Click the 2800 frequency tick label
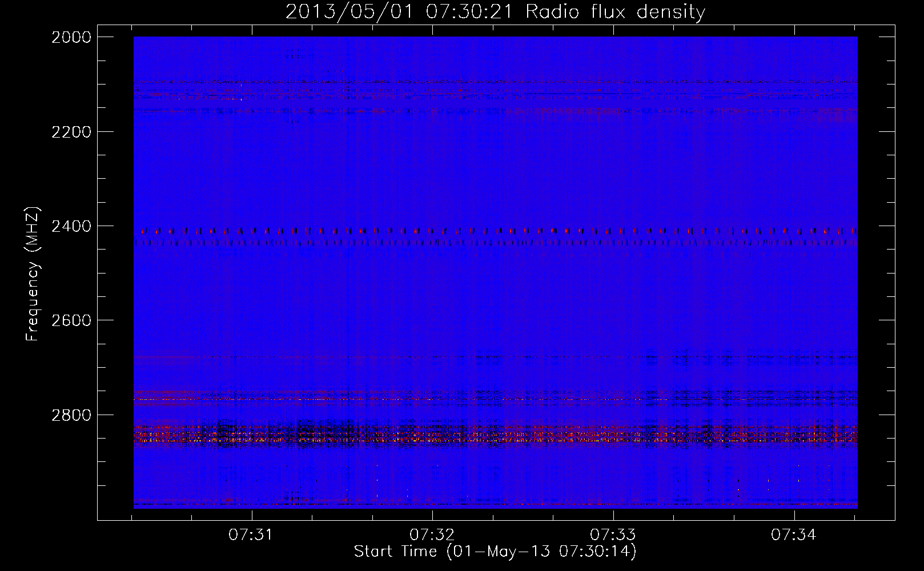Viewport: 924px width, 571px height. (71, 415)
